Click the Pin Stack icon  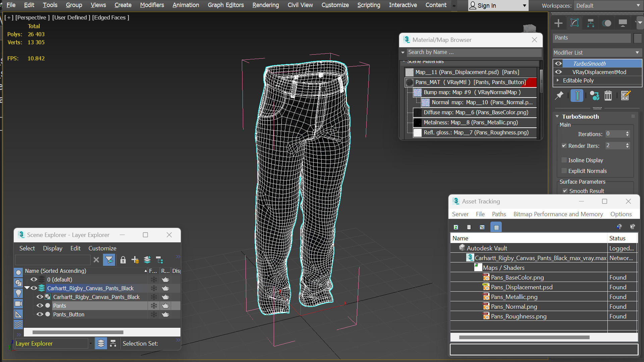click(559, 96)
